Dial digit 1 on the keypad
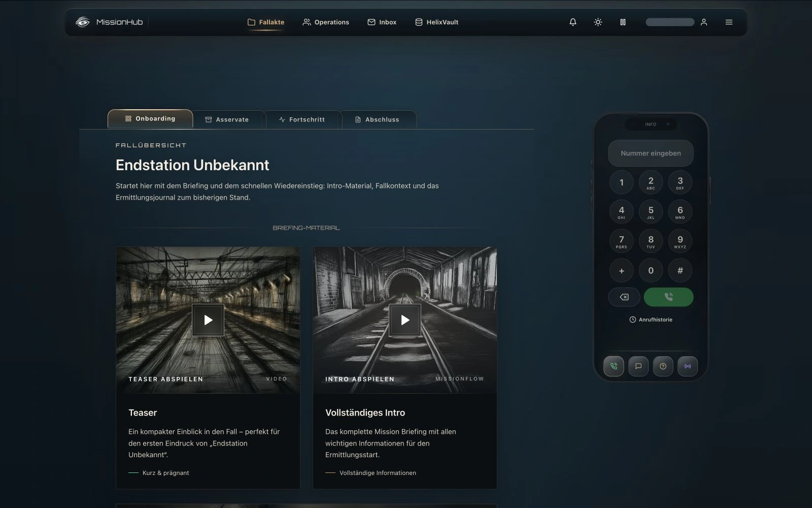 pos(621,182)
